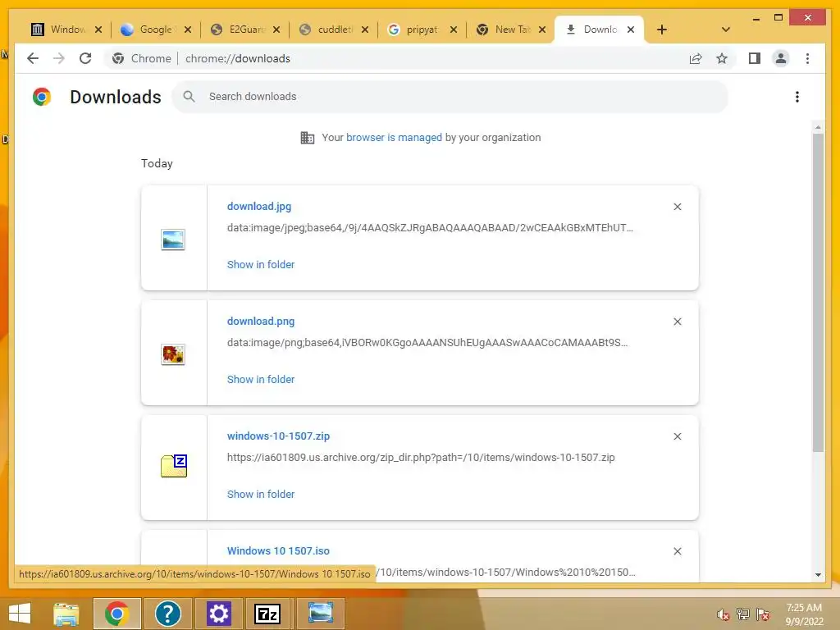Show download.png in folder

pyautogui.click(x=261, y=379)
